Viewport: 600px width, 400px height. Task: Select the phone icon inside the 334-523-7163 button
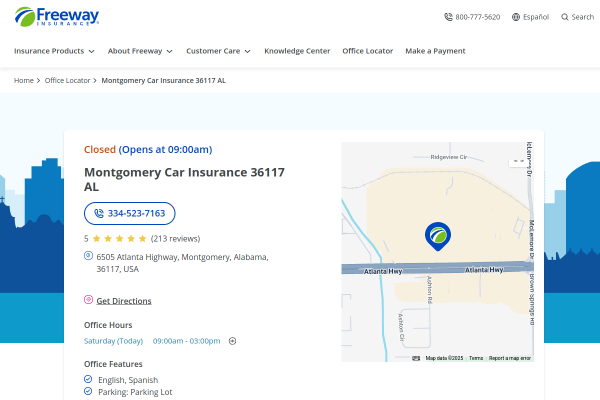tap(99, 213)
